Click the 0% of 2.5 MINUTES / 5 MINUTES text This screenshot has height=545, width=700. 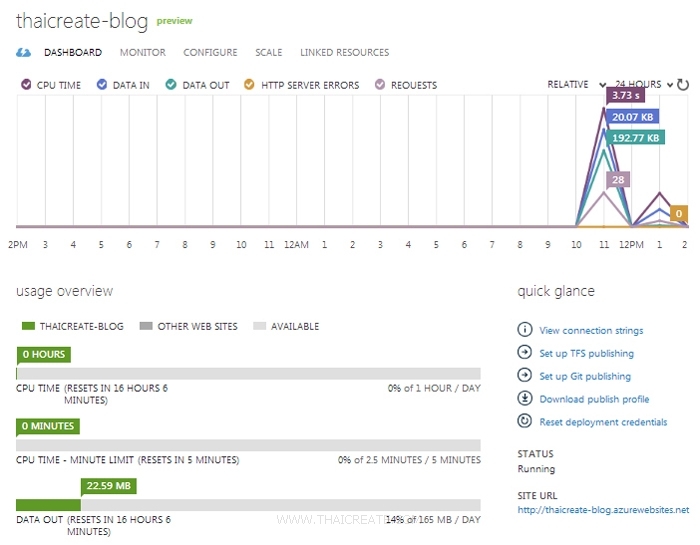[x=409, y=460]
